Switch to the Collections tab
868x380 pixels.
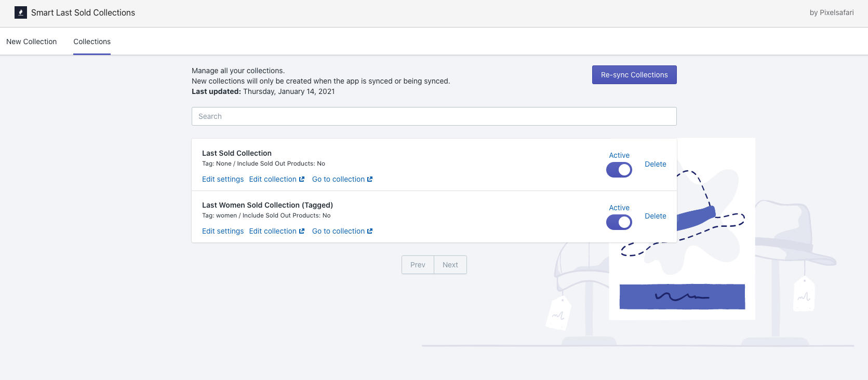[92, 42]
